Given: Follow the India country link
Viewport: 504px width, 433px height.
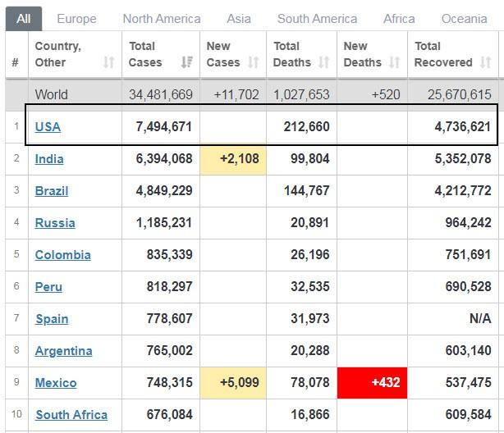Looking at the screenshot, I should [49, 158].
